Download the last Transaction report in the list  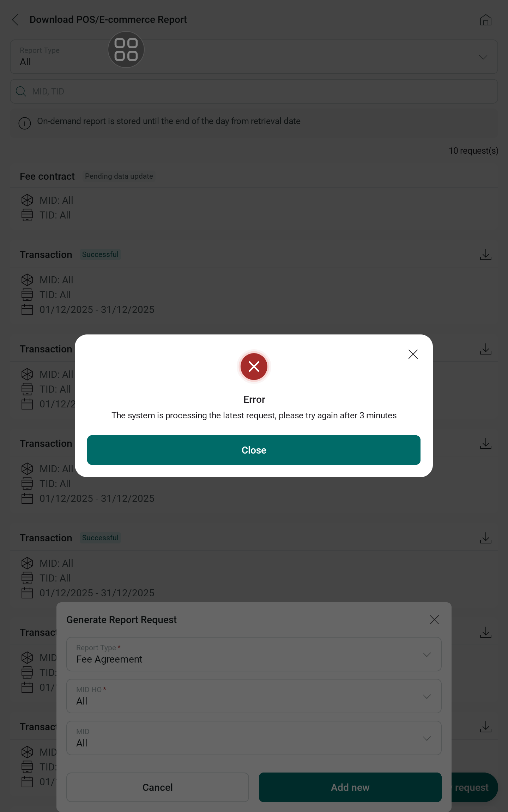click(486, 727)
